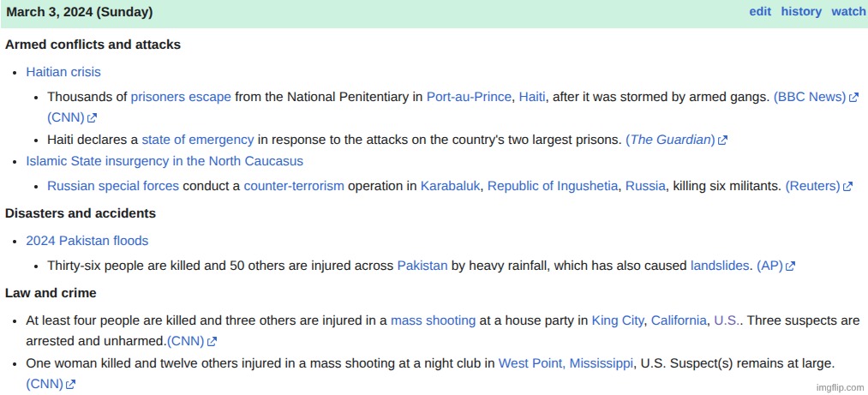Follow the prisoners escape link
Viewport: 868px width, 395px height.
pyautogui.click(x=181, y=97)
